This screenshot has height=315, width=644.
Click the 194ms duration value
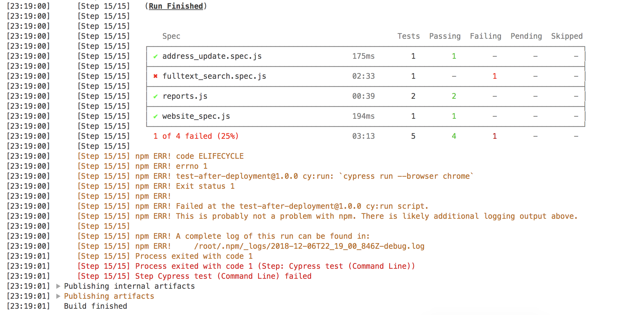tap(363, 116)
